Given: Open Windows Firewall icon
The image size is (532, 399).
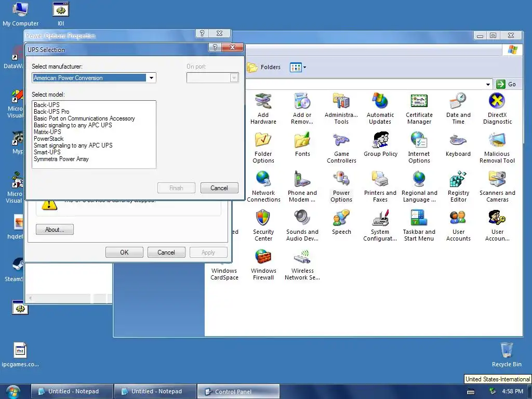Looking at the screenshot, I should click(x=263, y=264).
